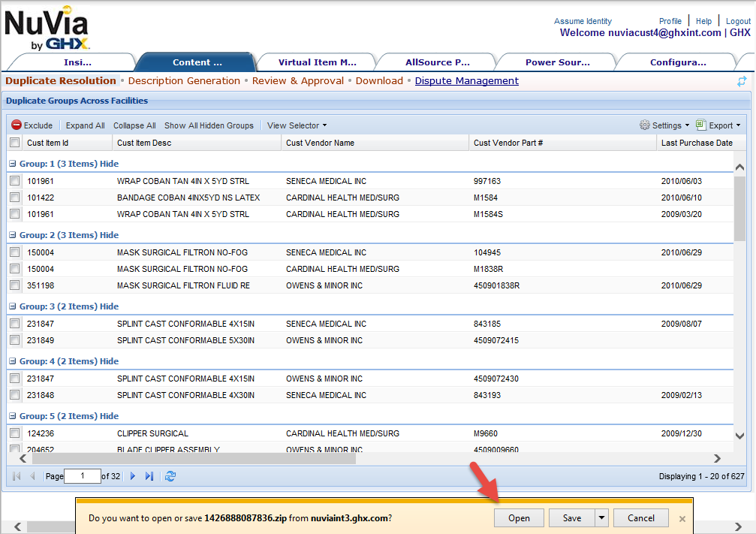This screenshot has width=756, height=534.
Task: Click the Logout link
Action: [738, 21]
